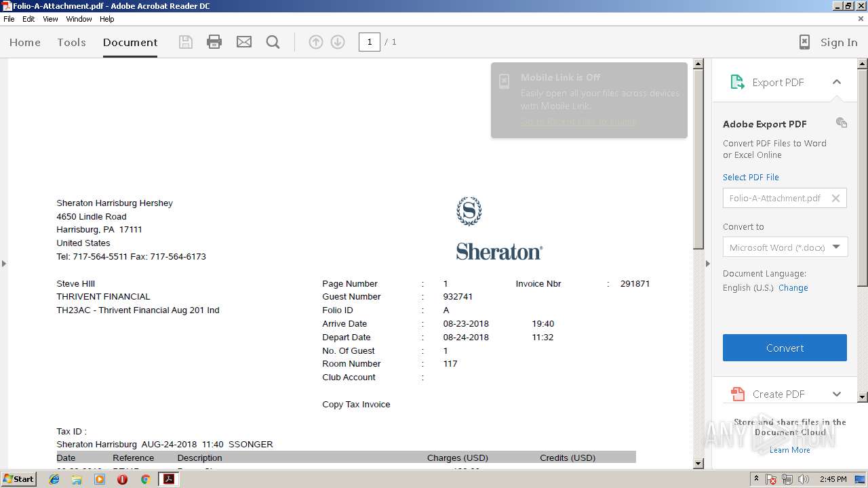The height and width of the screenshot is (488, 868).
Task: Click arrive date value 08-23-2018
Action: [x=466, y=324]
